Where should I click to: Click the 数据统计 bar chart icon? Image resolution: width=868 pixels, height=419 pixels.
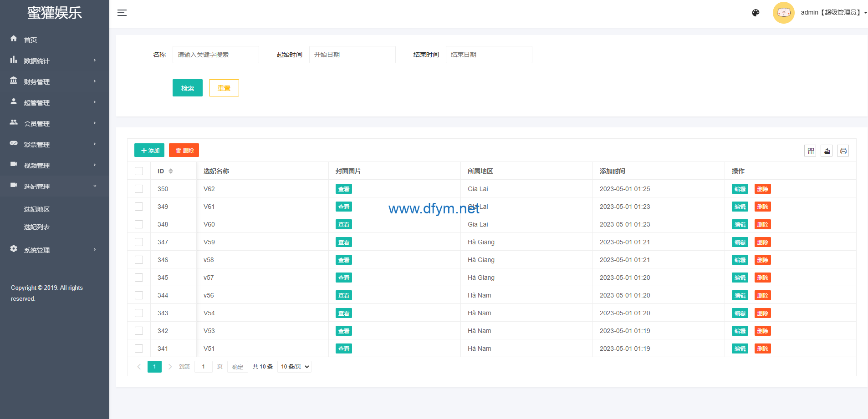(14, 60)
